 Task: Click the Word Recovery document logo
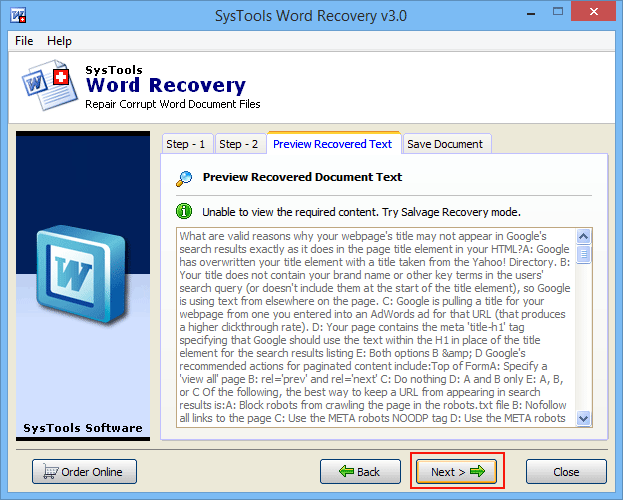(49, 85)
